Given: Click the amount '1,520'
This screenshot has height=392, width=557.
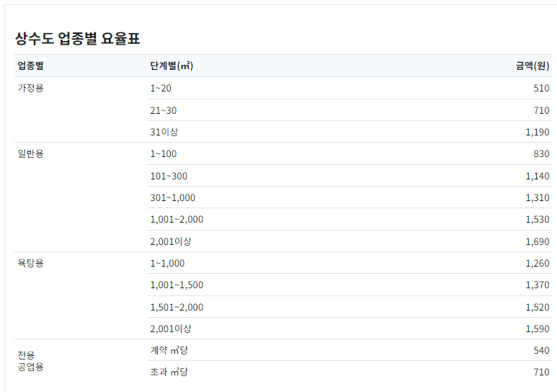Looking at the screenshot, I should tap(538, 307).
